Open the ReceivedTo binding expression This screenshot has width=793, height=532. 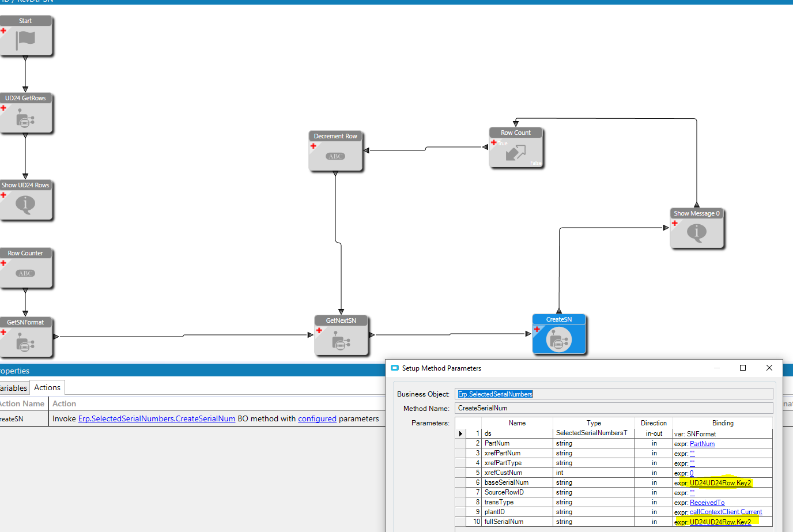pos(707,503)
